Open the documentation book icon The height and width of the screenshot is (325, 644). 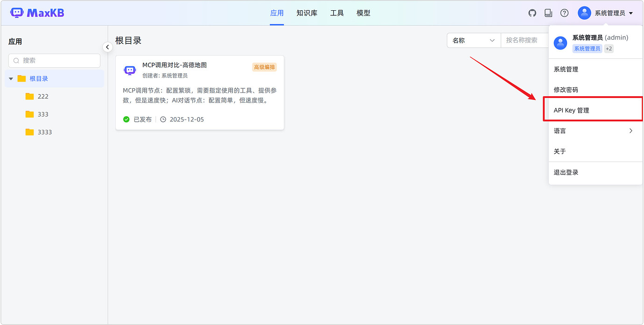pos(548,13)
